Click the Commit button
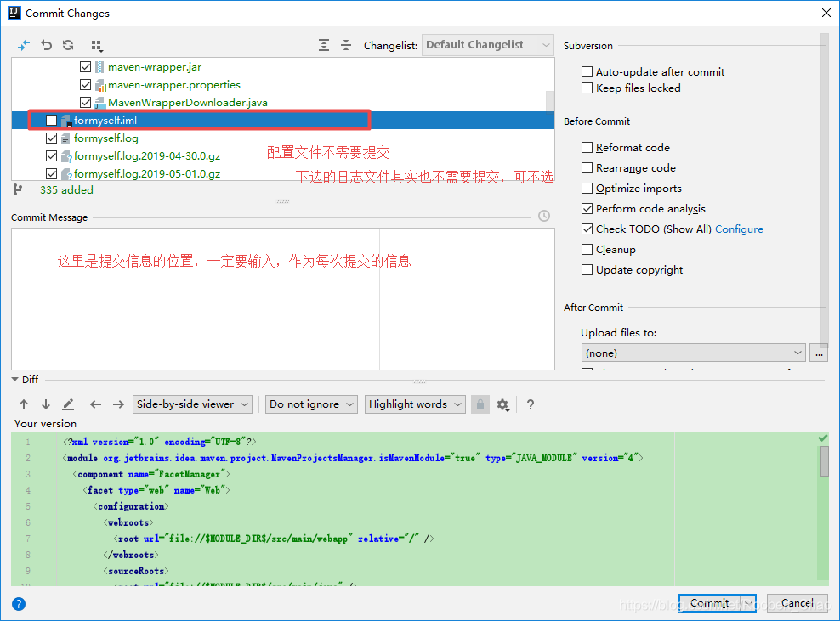 tap(710, 603)
